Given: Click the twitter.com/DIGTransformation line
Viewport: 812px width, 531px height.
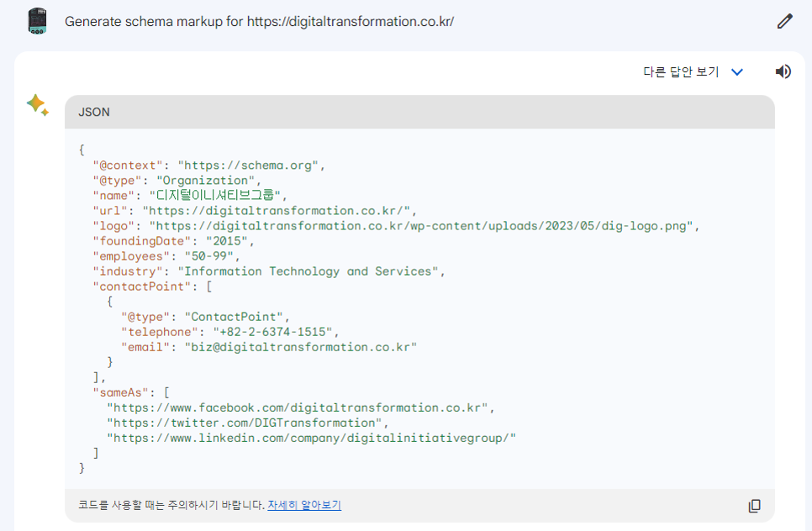Looking at the screenshot, I should (247, 423).
